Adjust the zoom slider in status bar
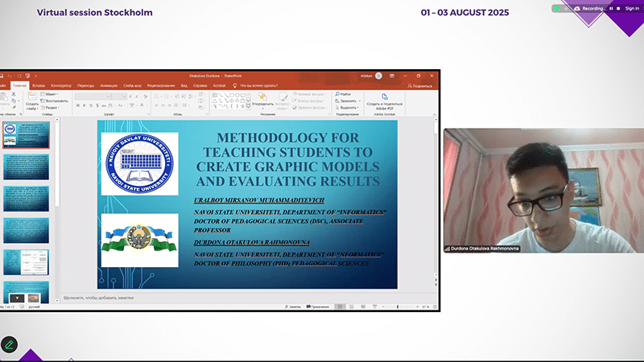This screenshot has width=644, height=362. [399, 306]
